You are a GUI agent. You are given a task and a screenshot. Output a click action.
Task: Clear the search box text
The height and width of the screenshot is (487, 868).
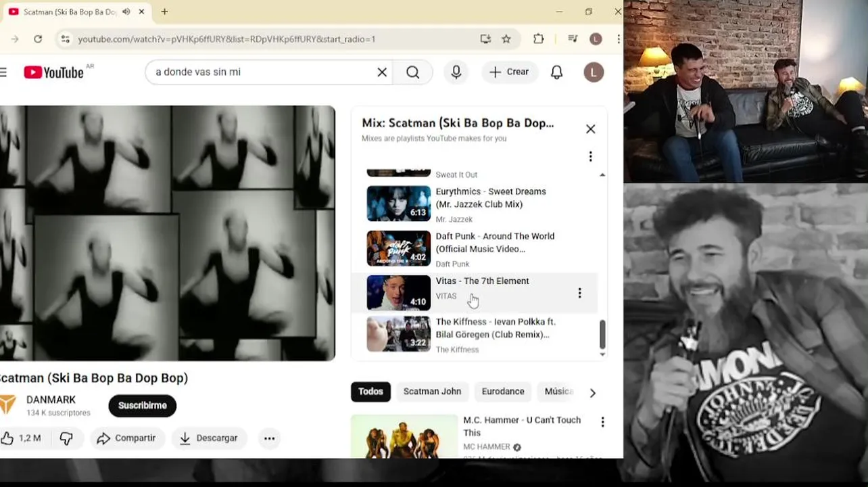coord(382,72)
